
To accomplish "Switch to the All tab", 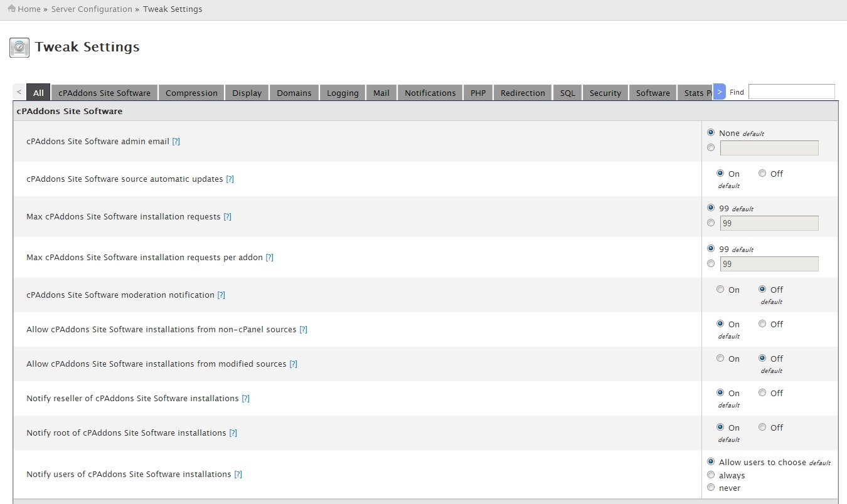I will click(38, 93).
